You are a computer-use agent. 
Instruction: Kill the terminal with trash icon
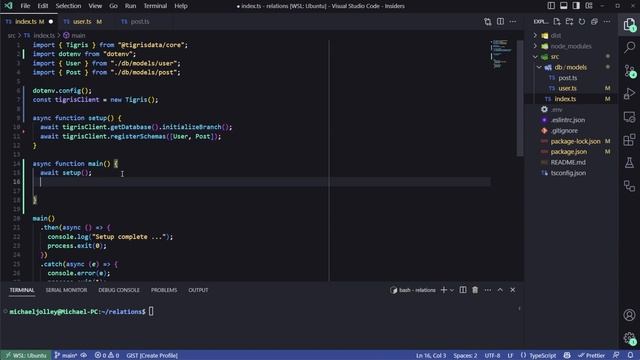coord(475,290)
